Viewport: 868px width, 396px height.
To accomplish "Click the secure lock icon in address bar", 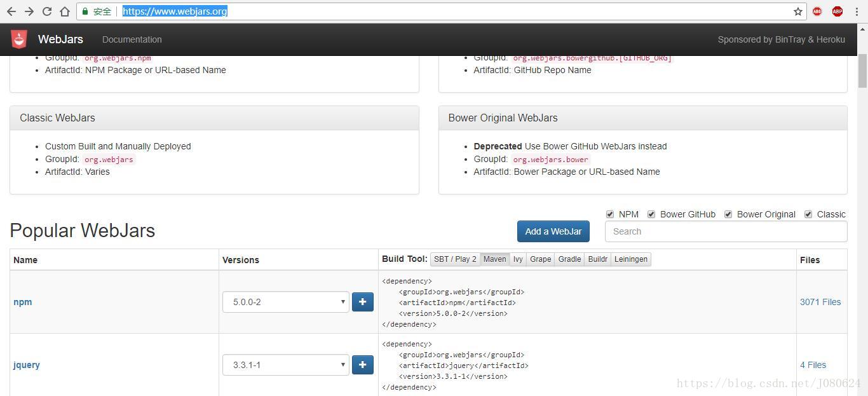I will [x=85, y=11].
